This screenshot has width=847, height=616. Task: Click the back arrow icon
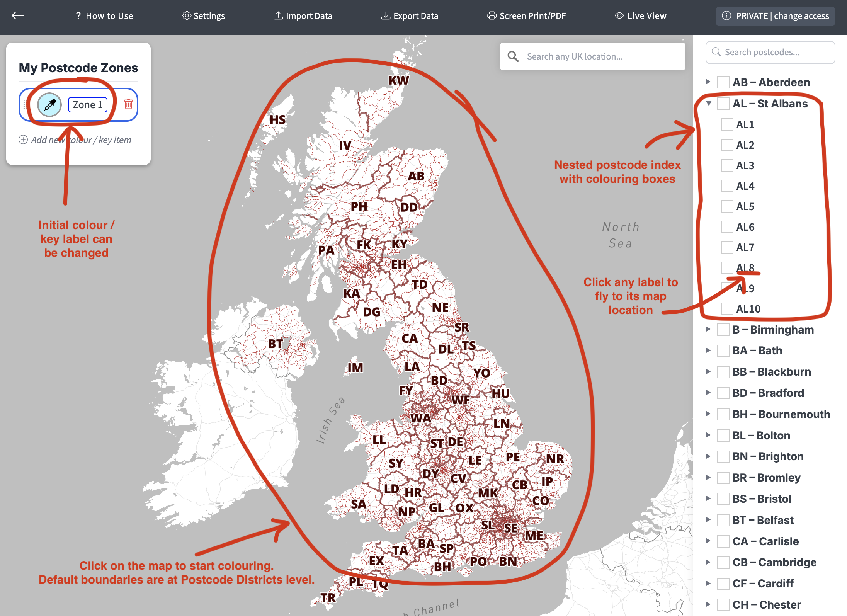click(18, 15)
